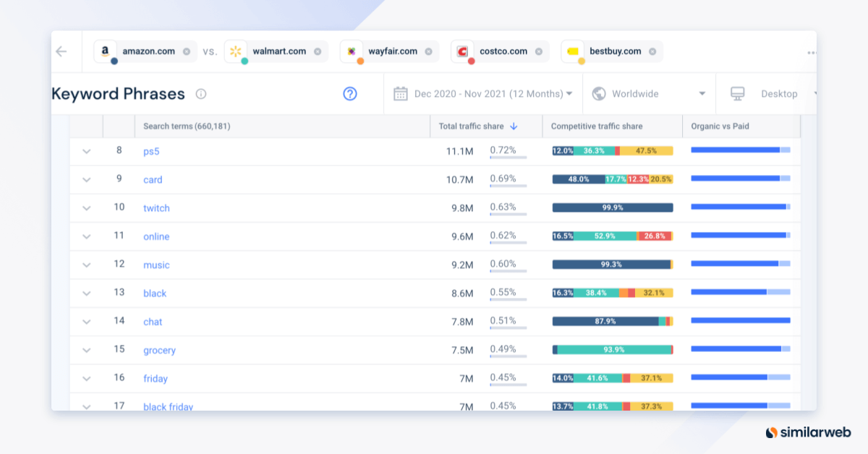Remove amazon.com from the comparison
This screenshot has width=868, height=454.
pos(185,51)
